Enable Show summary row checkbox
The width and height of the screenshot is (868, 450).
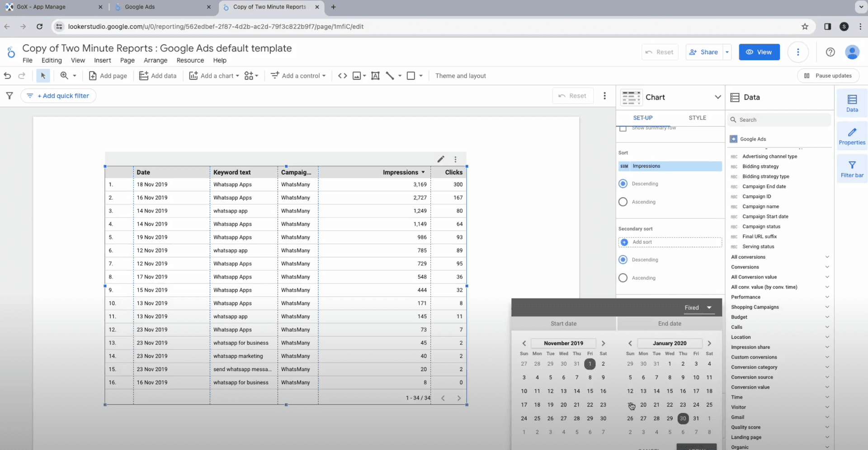[x=623, y=128]
